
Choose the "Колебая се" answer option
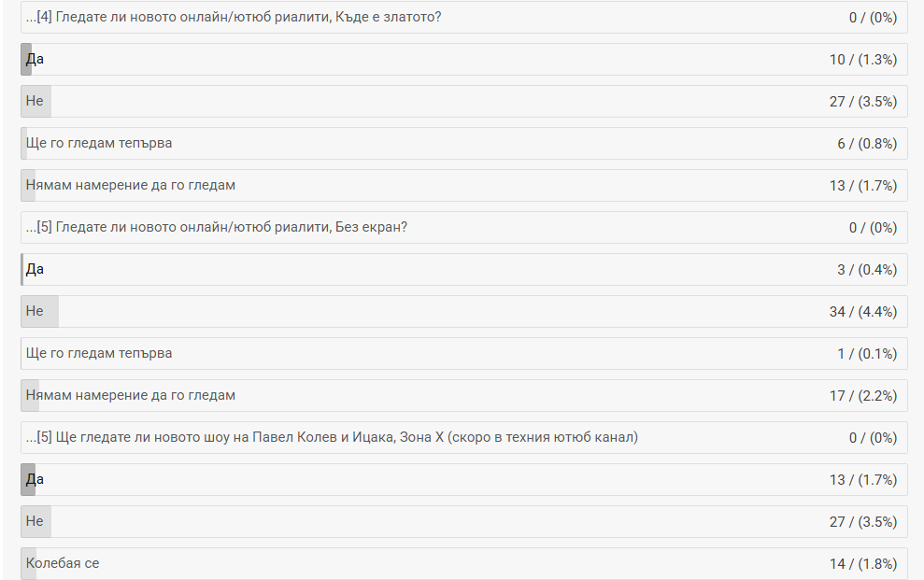pyautogui.click(x=63, y=564)
